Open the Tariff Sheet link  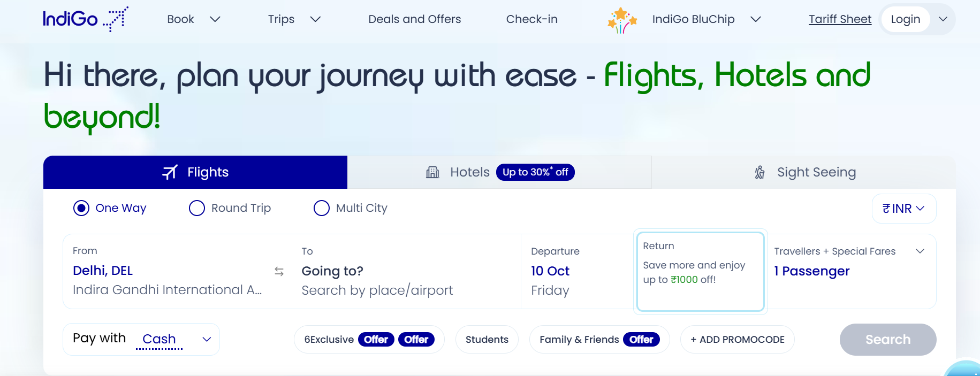click(x=840, y=19)
